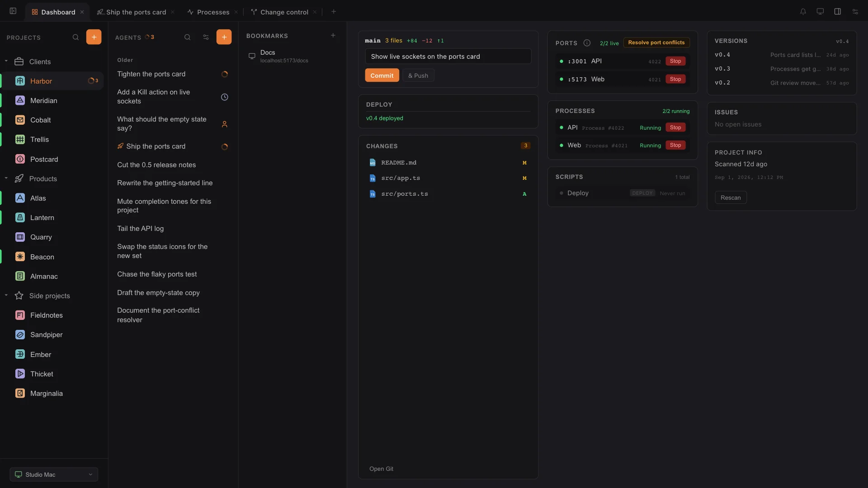The image size is (868, 488).
Task: Open settings sliders icon in top bar
Action: click(855, 12)
